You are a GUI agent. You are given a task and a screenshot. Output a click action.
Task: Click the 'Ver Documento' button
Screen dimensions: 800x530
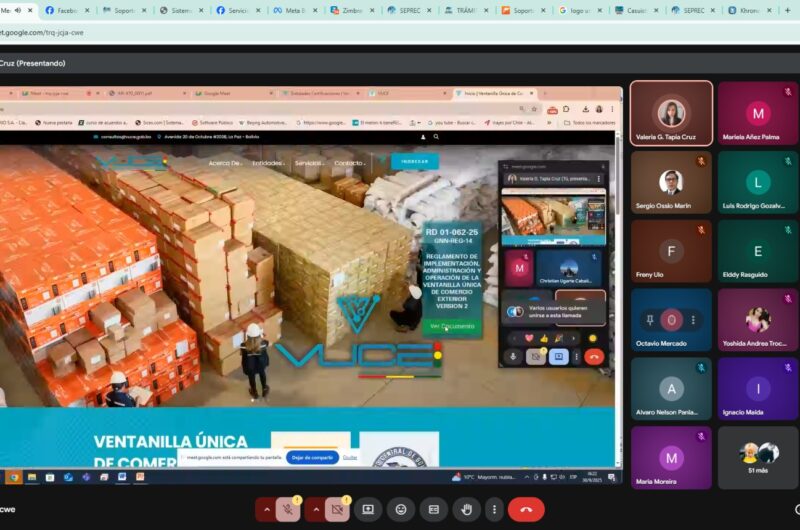click(x=452, y=326)
